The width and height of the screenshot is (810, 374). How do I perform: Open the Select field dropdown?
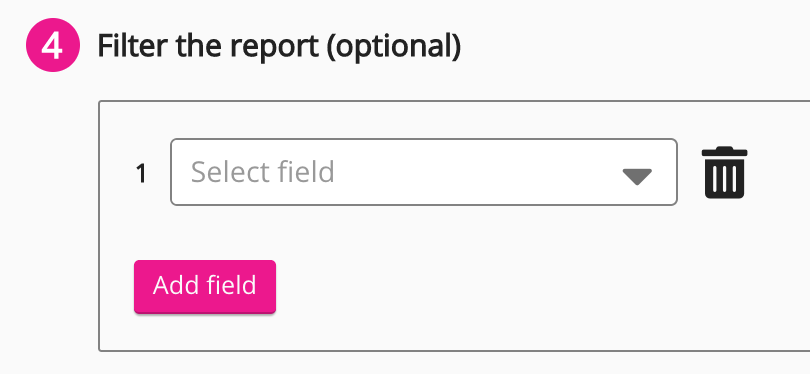424,172
